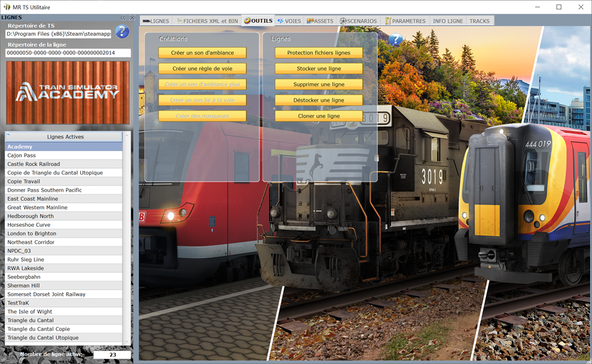Click Protection fichiers lignes button

pyautogui.click(x=318, y=53)
